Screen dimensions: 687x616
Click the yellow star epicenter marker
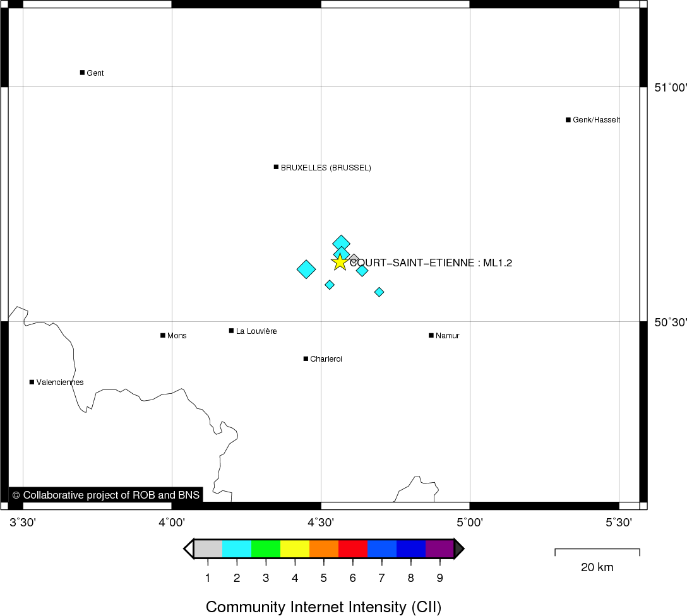coord(340,262)
